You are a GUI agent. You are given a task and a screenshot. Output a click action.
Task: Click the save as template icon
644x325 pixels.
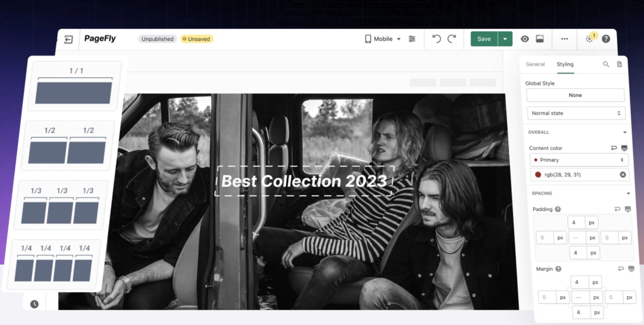pyautogui.click(x=540, y=39)
